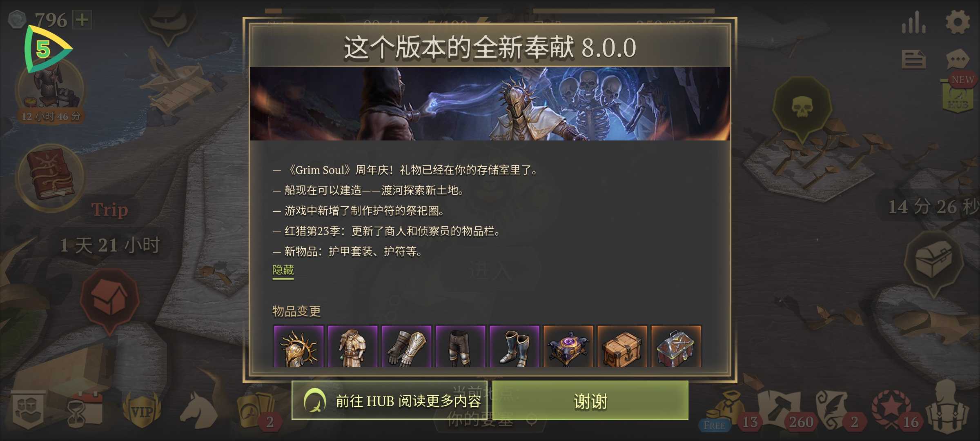Select the wooden anchor crate item
Image resolution: width=980 pixels, height=441 pixels.
tap(622, 346)
